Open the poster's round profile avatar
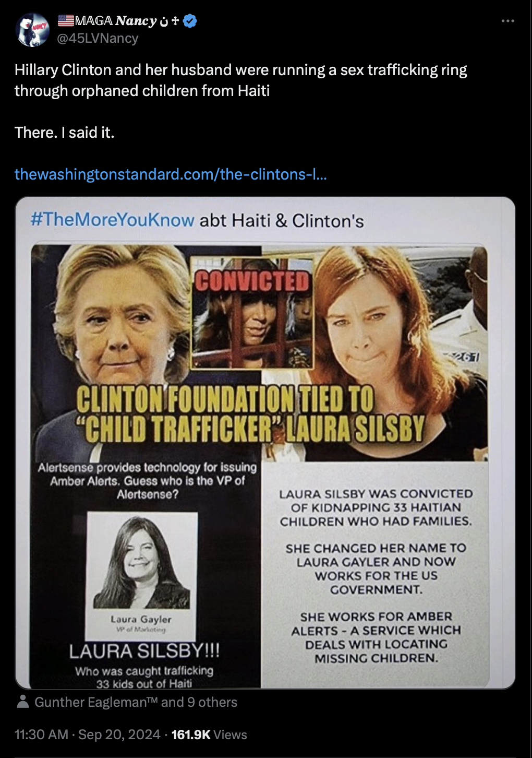 [33, 30]
